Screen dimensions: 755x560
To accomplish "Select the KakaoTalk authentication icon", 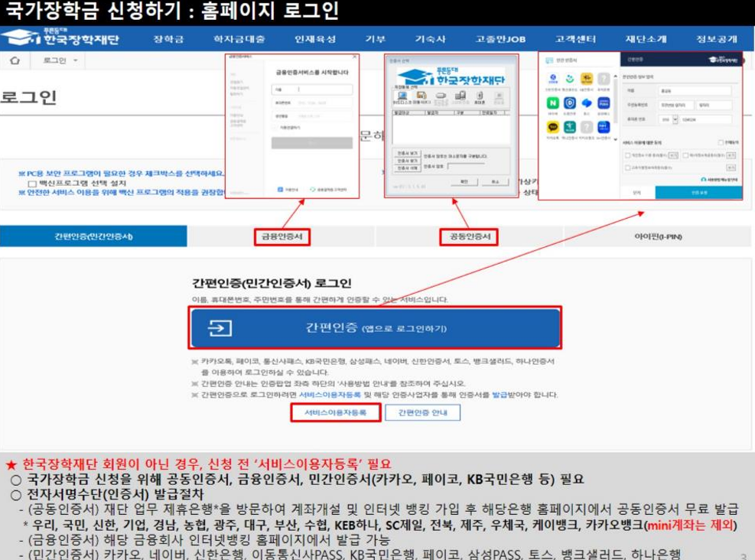I will (x=552, y=127).
